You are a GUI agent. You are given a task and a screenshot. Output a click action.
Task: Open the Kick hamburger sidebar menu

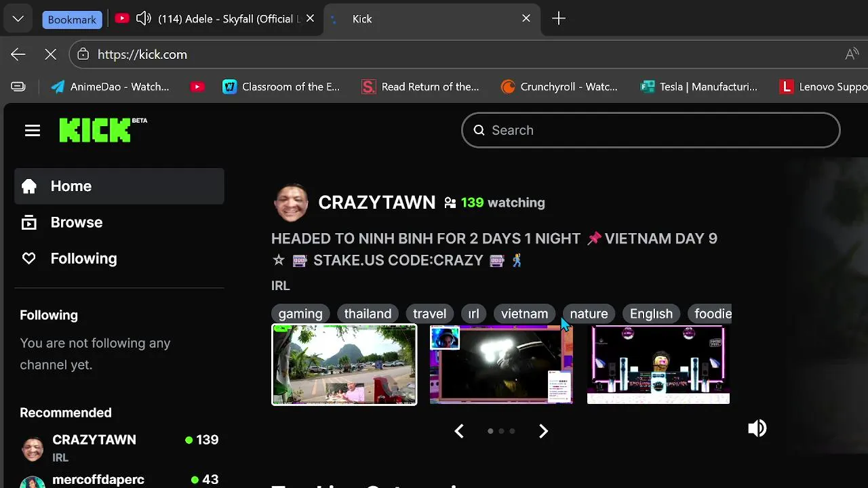click(33, 130)
